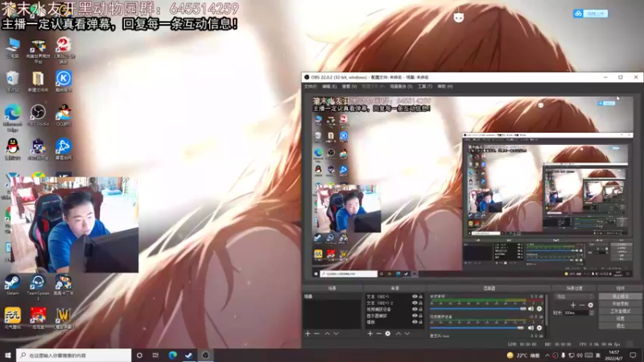Lock the video capture device source

pyautogui.click(x=420, y=309)
